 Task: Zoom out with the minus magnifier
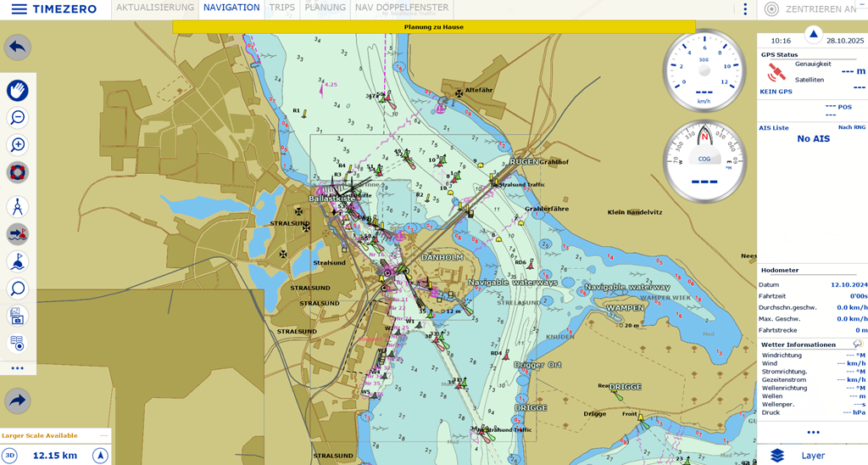click(18, 118)
